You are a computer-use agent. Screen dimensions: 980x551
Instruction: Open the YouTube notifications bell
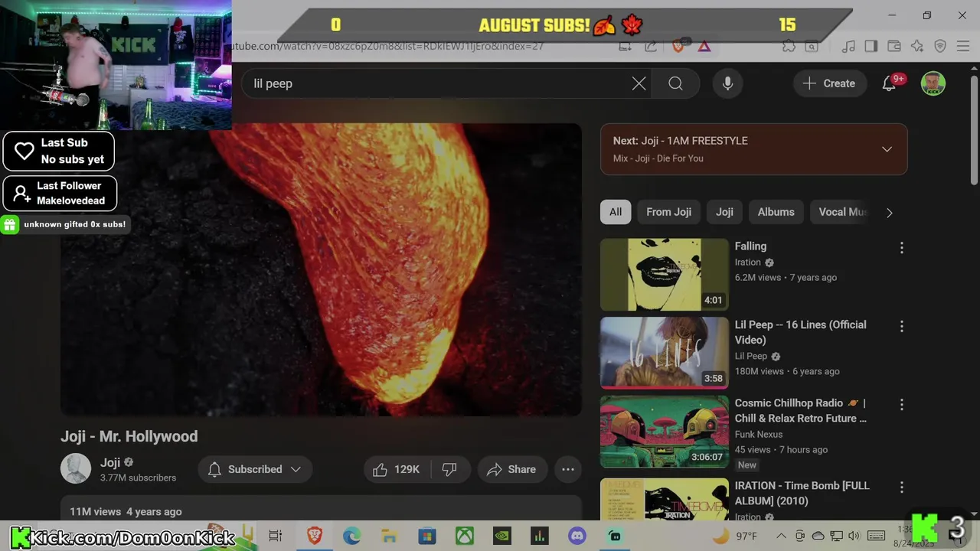[890, 83]
